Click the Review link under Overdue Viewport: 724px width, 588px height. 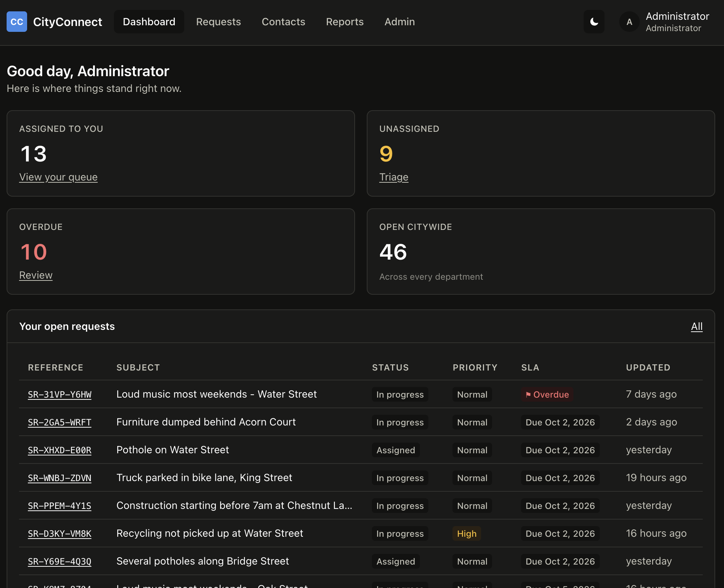point(36,275)
